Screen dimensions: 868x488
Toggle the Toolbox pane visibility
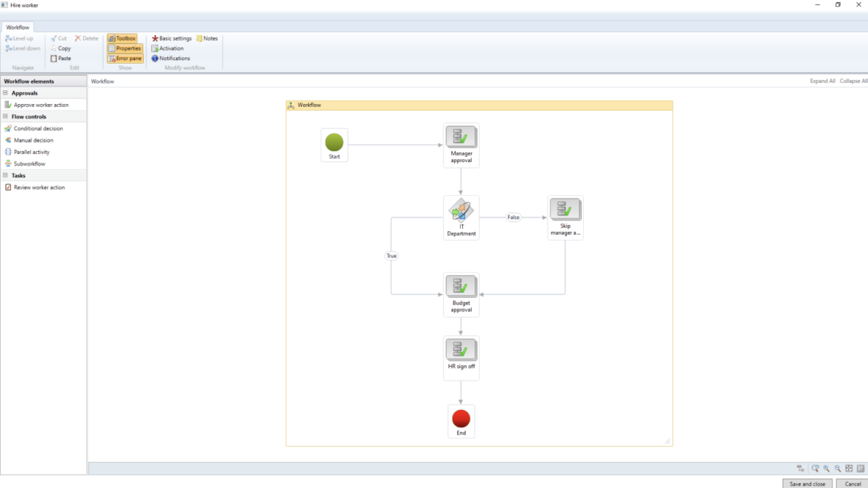(x=122, y=38)
